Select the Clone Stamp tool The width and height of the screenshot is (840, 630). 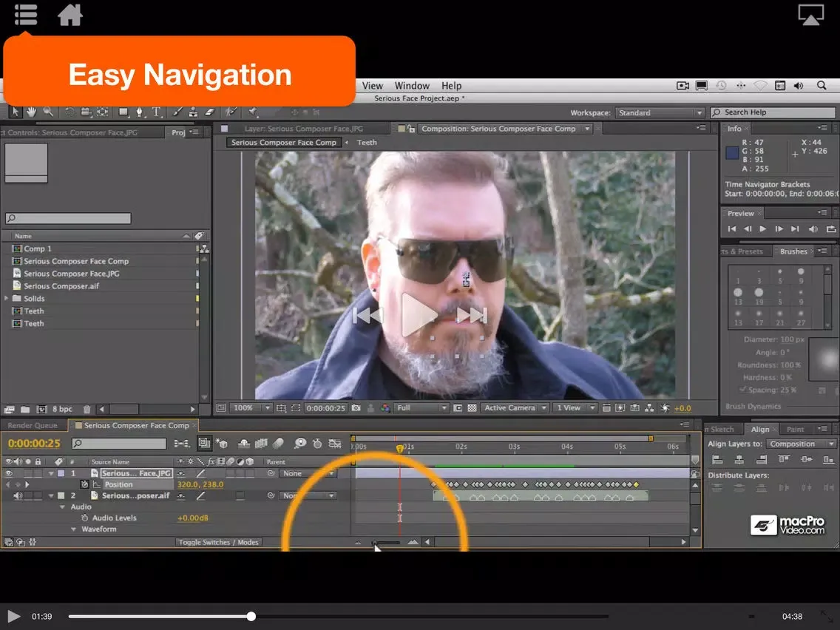[x=194, y=112]
